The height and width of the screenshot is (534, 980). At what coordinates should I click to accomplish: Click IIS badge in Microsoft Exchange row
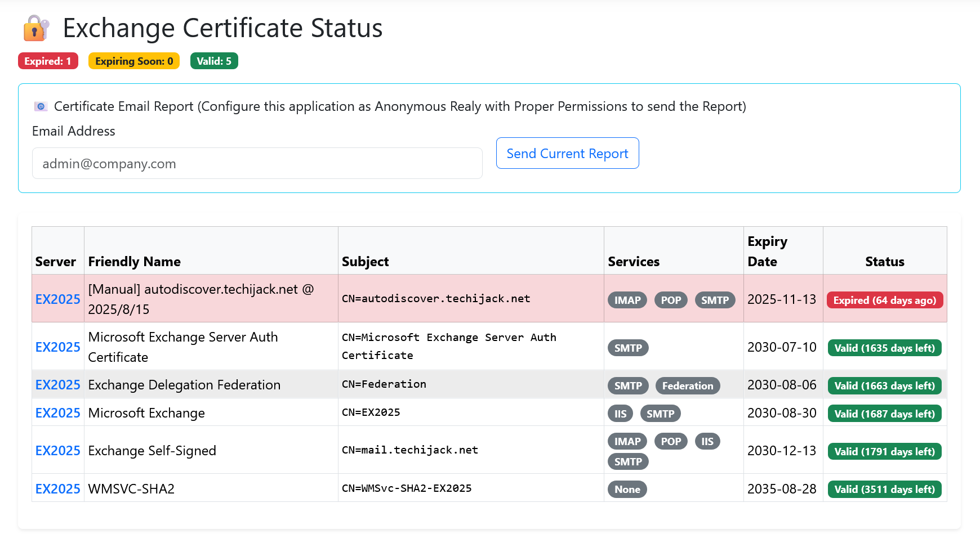[x=620, y=414]
